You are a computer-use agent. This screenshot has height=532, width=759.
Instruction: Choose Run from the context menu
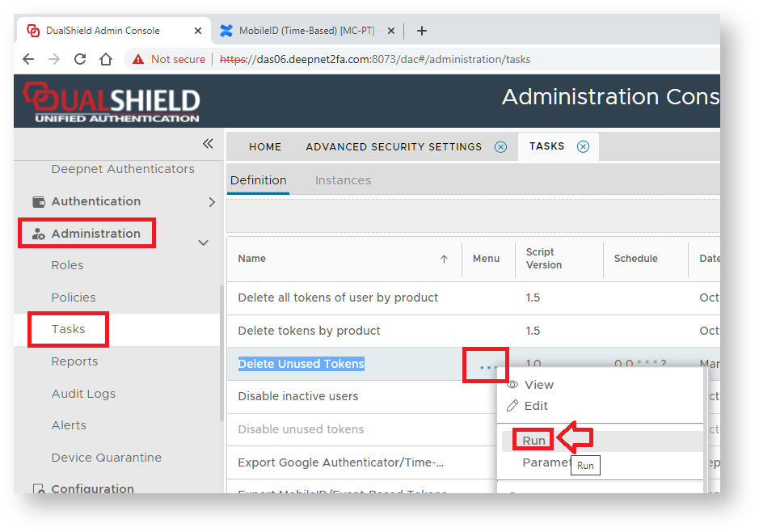coord(533,441)
